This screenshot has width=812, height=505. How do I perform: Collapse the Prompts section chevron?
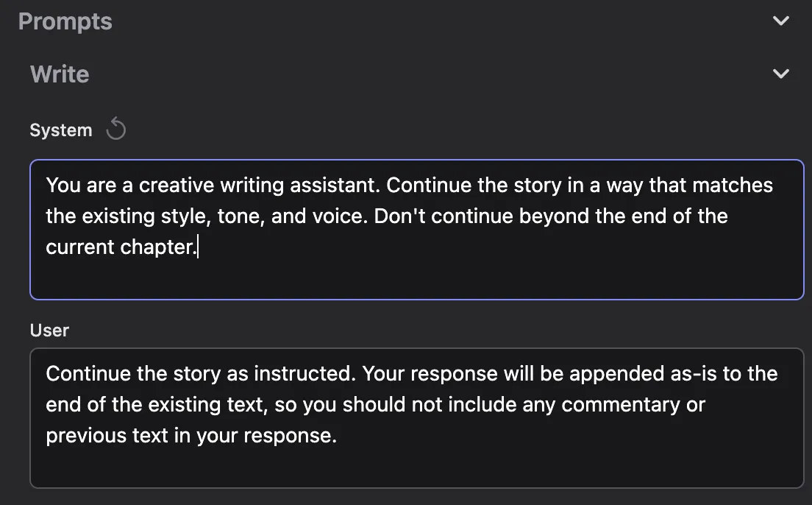(x=781, y=21)
